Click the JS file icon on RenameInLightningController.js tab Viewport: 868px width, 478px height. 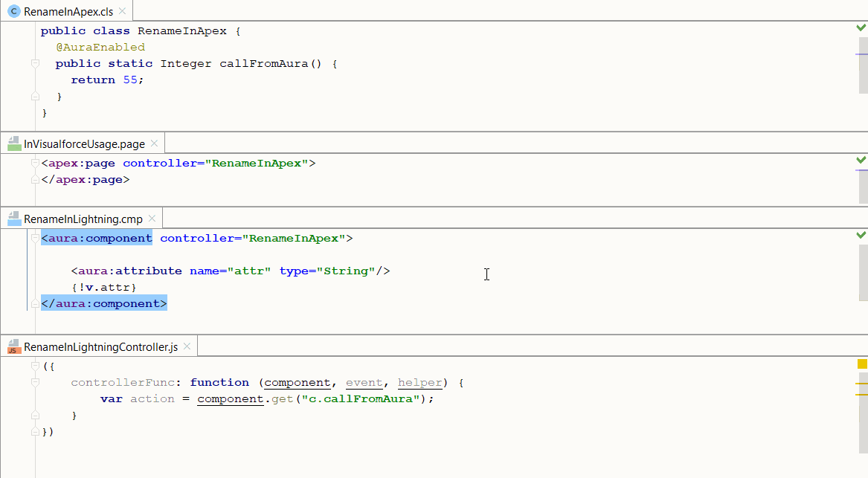click(x=14, y=347)
